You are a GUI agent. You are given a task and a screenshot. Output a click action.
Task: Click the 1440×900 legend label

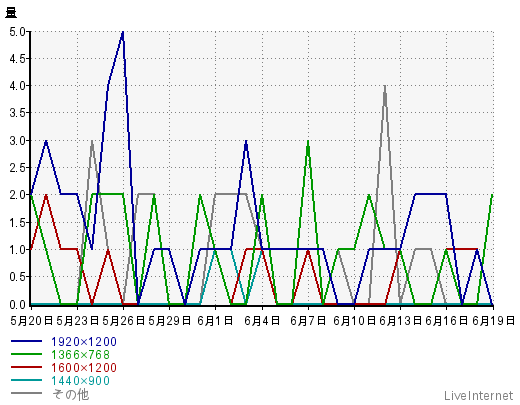point(80,381)
